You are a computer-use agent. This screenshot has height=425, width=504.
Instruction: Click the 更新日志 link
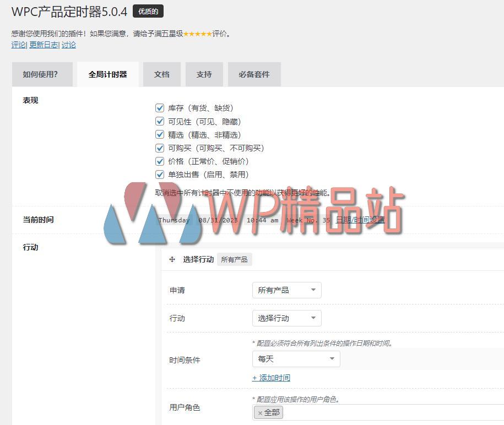(44, 45)
